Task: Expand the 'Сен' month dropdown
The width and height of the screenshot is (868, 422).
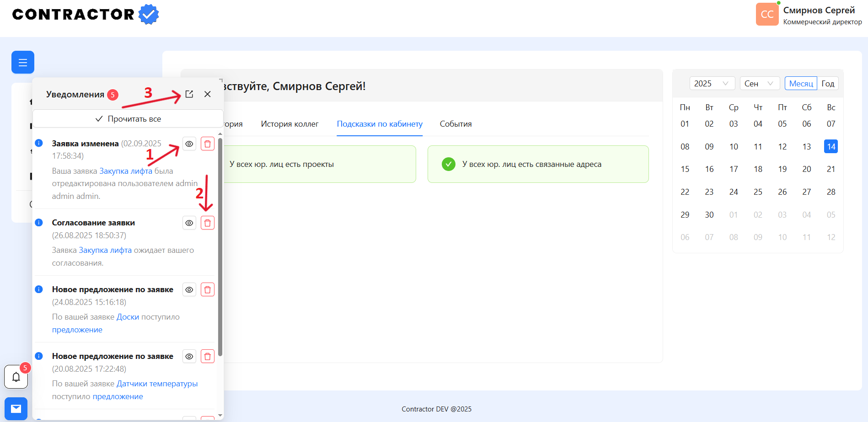Action: (x=759, y=84)
